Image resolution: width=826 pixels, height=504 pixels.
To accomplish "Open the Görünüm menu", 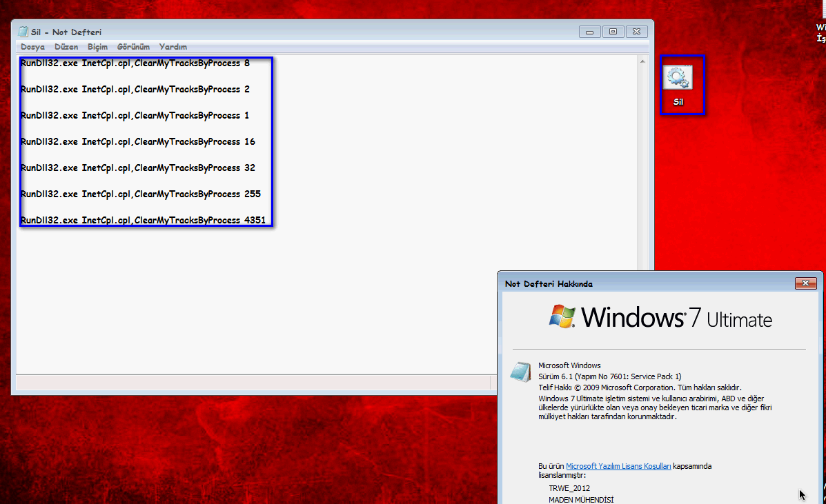I will 133,47.
